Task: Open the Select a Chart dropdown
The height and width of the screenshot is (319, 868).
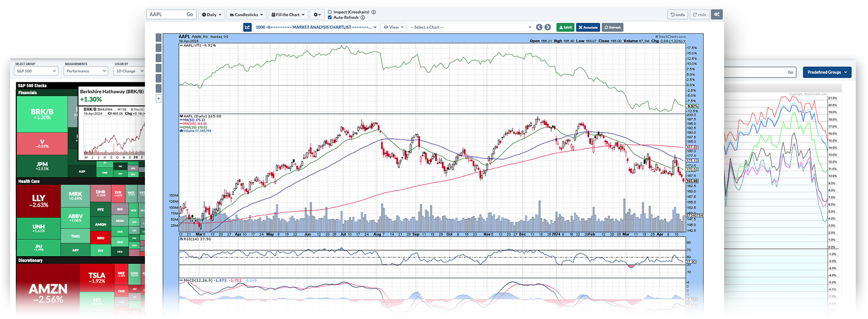Action: coord(471,27)
